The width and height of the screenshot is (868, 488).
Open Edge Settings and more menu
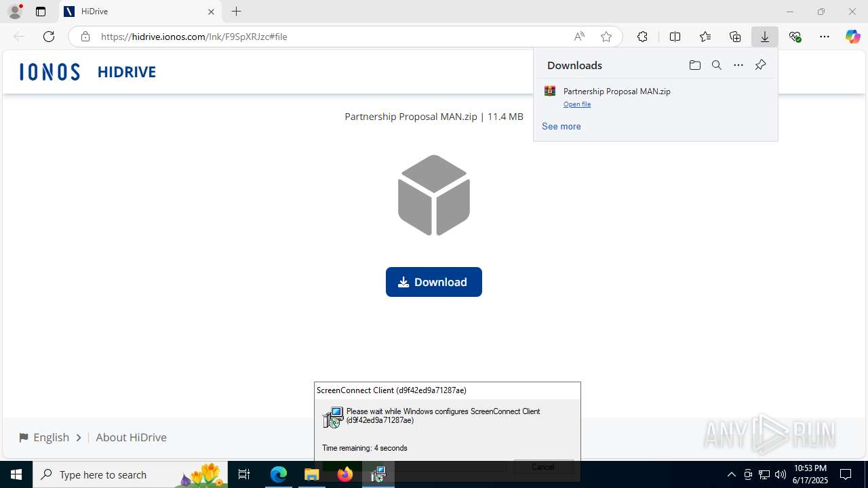[825, 37]
